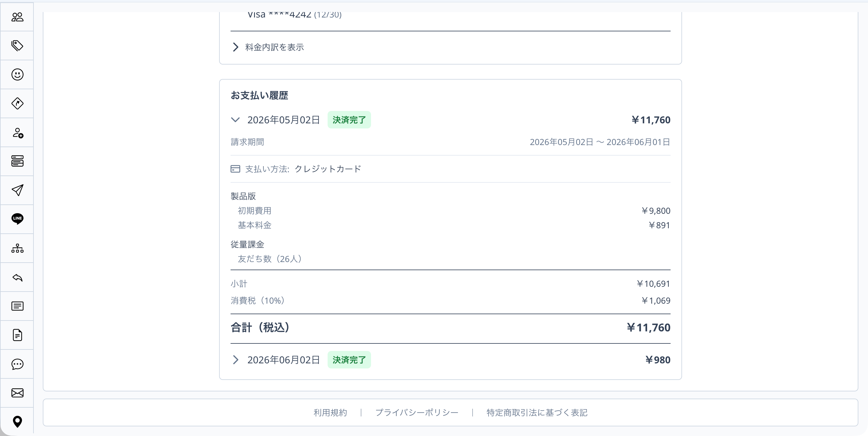The height and width of the screenshot is (436, 868).
Task: Open the tags icon in sidebar
Action: 17,46
